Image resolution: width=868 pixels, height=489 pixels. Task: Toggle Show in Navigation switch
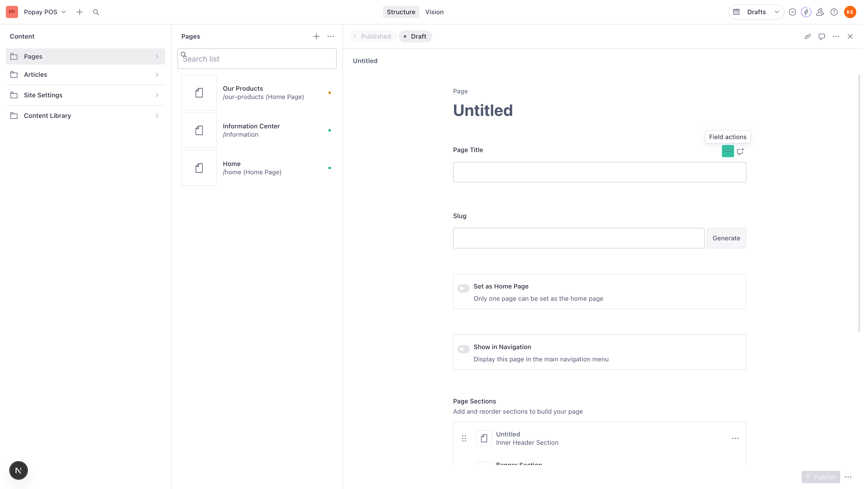pyautogui.click(x=463, y=349)
